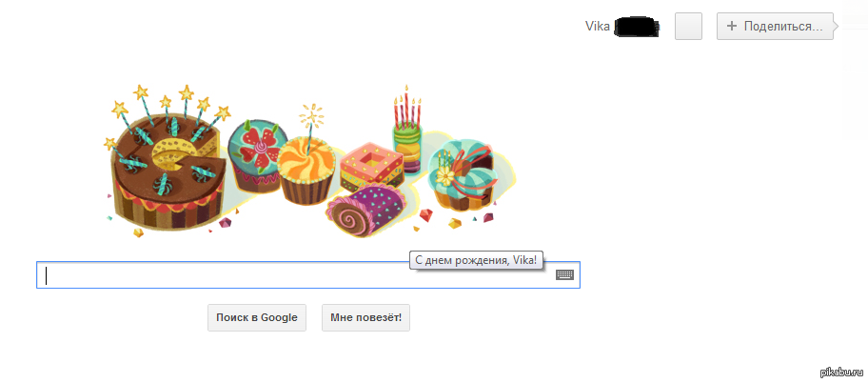Focus the Google search input field

point(295,275)
